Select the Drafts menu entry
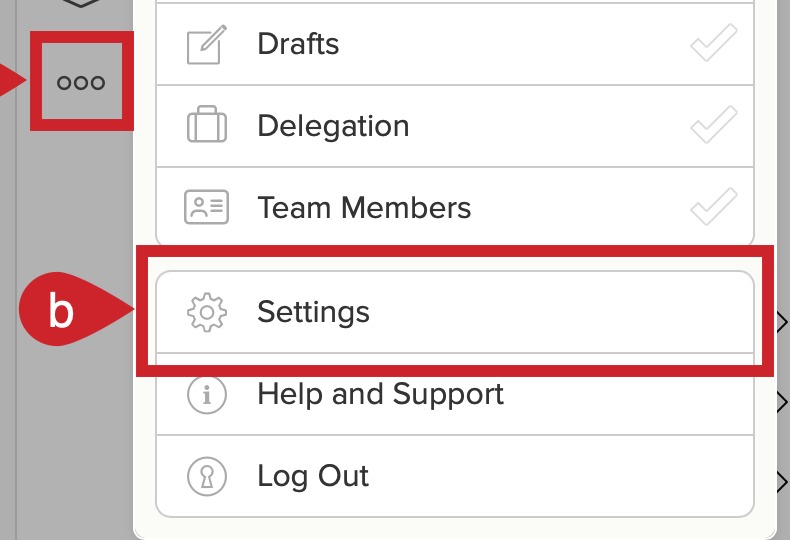Image resolution: width=790 pixels, height=540 pixels. 455,44
